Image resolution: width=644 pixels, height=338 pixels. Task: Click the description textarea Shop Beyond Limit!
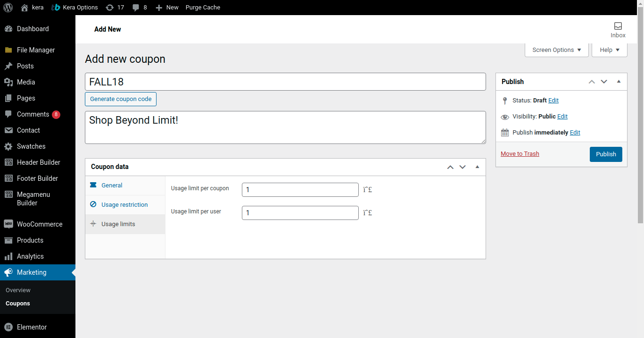(285, 127)
